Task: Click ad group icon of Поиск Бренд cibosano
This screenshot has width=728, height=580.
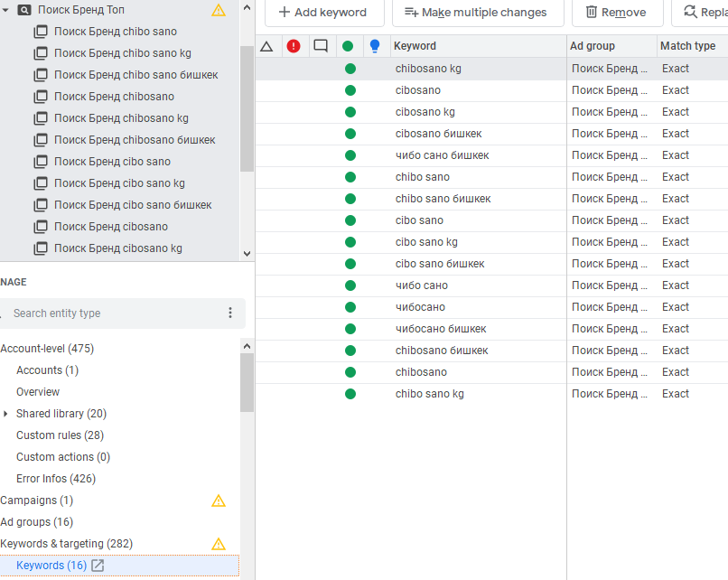Action: click(x=41, y=227)
